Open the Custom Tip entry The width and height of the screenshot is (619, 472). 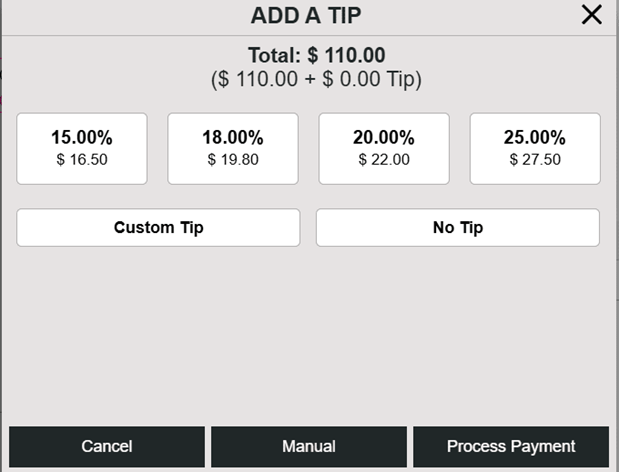click(x=158, y=227)
